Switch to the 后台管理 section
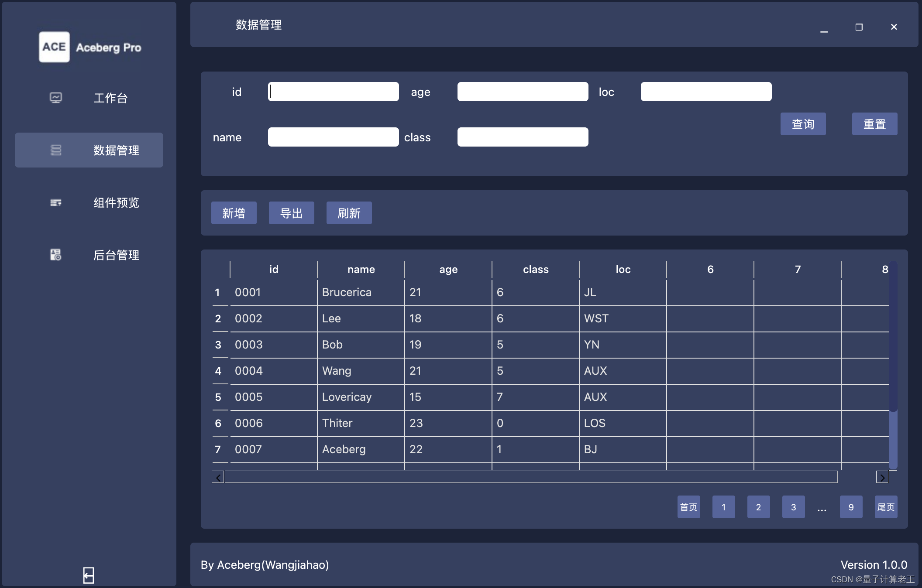Image resolution: width=922 pixels, height=588 pixels. coord(116,255)
